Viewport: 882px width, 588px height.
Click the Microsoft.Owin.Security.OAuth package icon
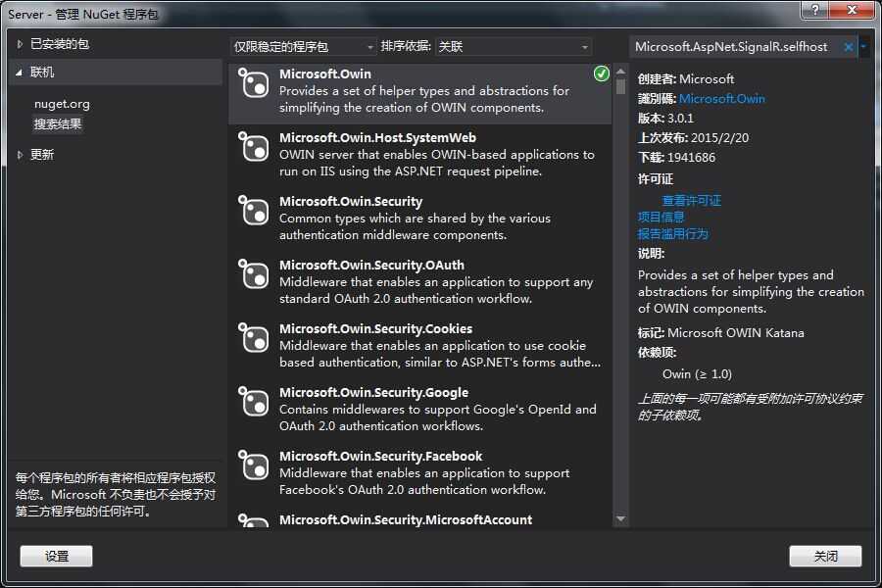(x=254, y=274)
